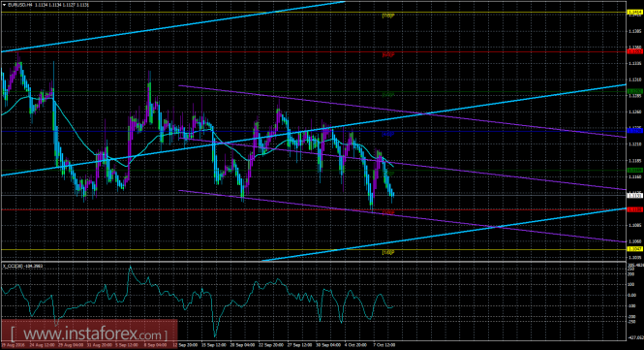Click the 22 Sep 20:00 time axis label

271,345
